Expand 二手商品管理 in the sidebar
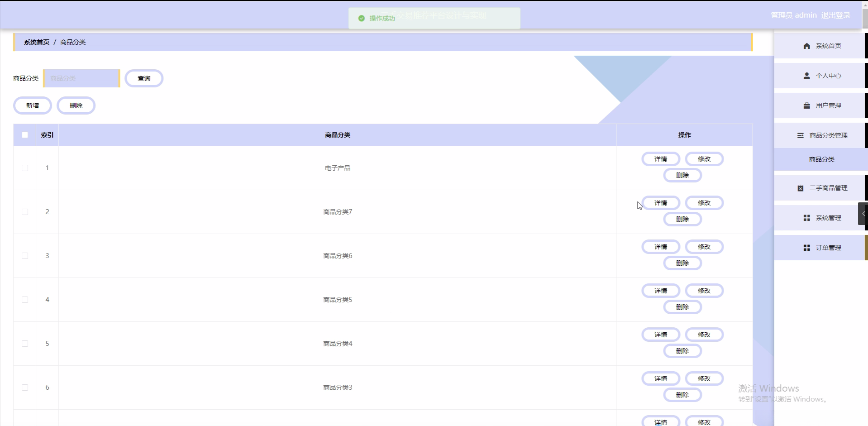The image size is (868, 426). tap(821, 188)
